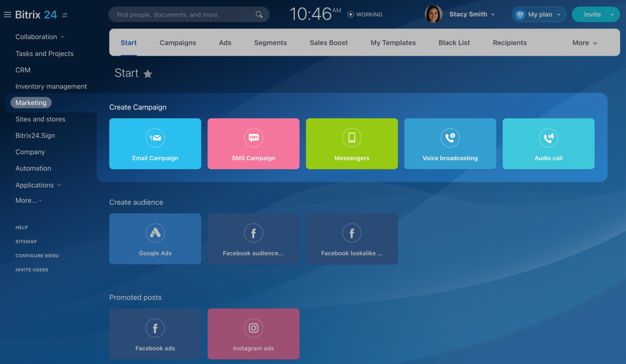
Task: Switch to the Sales Boost tab
Action: click(x=329, y=43)
